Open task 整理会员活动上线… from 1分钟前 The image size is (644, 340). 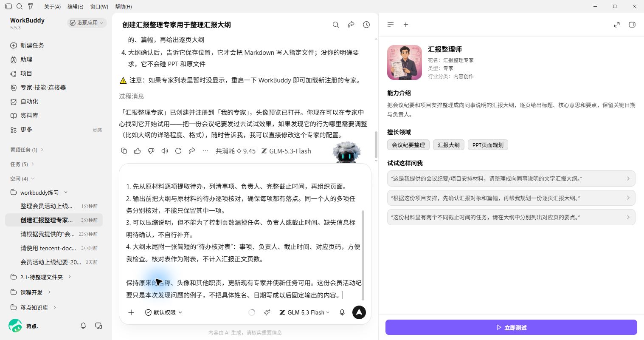[x=54, y=206]
